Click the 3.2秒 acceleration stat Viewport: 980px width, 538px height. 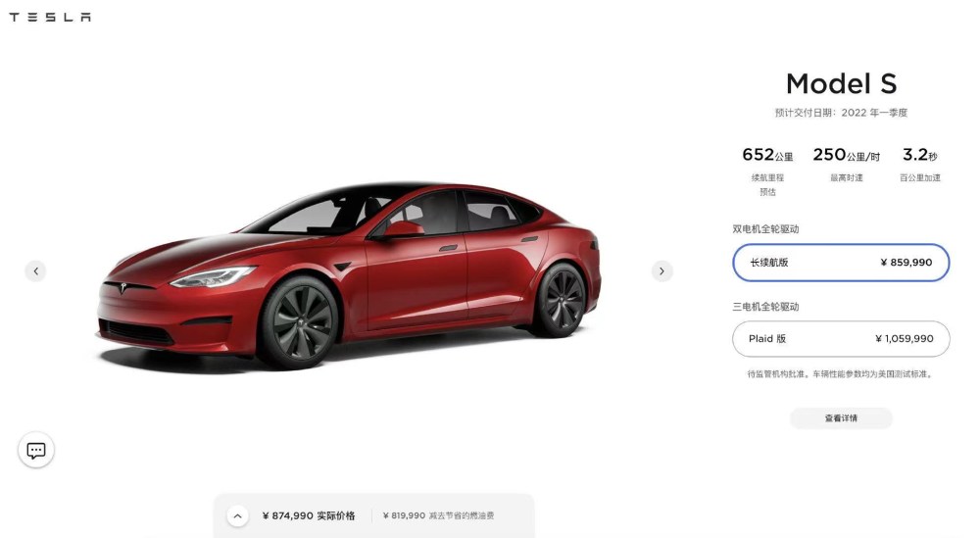[x=920, y=154]
